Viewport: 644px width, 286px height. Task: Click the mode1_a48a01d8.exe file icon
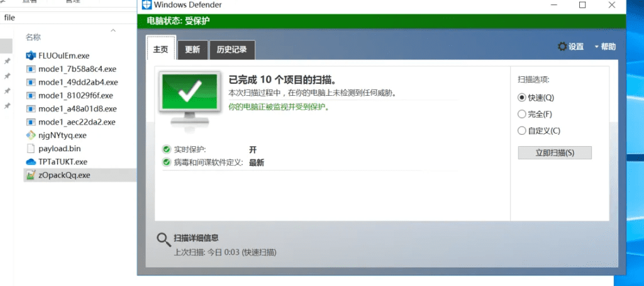click(31, 108)
